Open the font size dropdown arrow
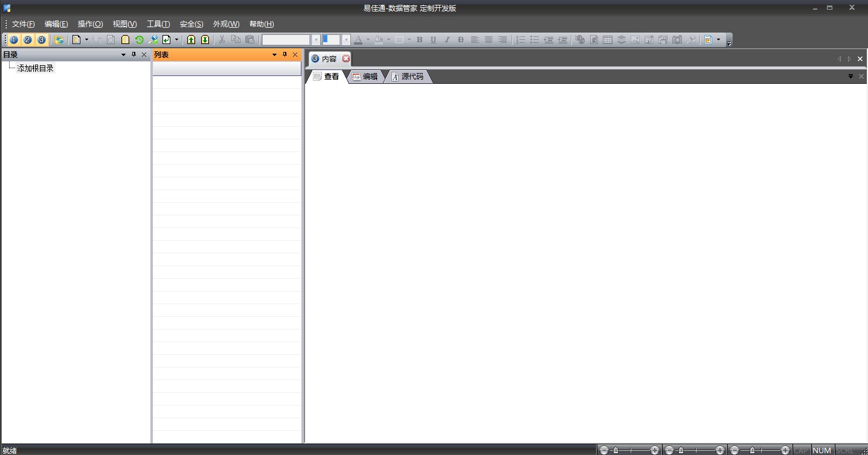Screen dimensions: 868x455 click(x=346, y=40)
